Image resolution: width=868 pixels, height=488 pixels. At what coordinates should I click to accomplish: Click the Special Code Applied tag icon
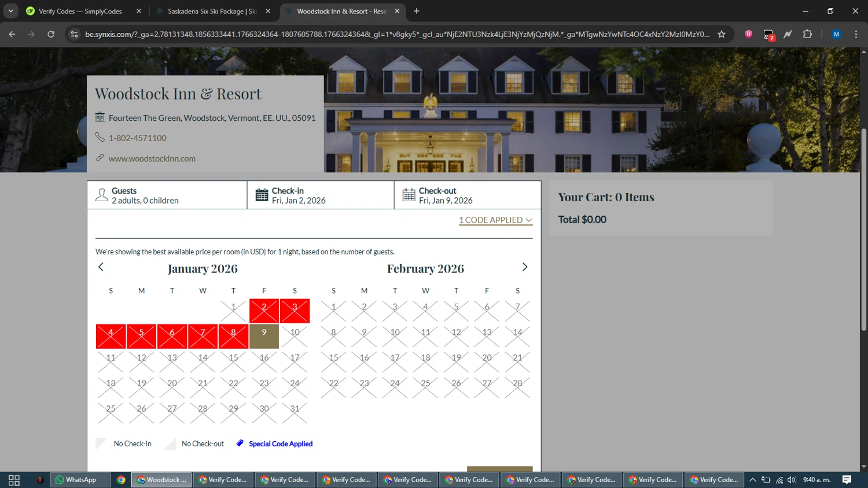(240, 443)
